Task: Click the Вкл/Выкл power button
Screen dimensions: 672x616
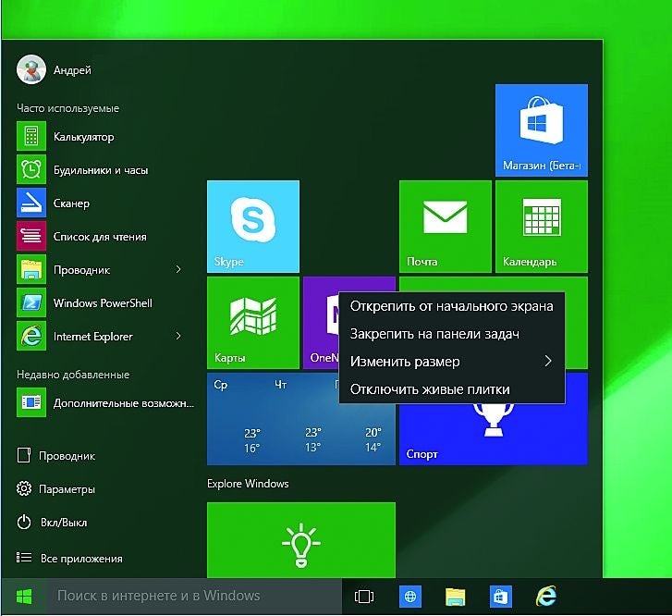Action: click(52, 523)
